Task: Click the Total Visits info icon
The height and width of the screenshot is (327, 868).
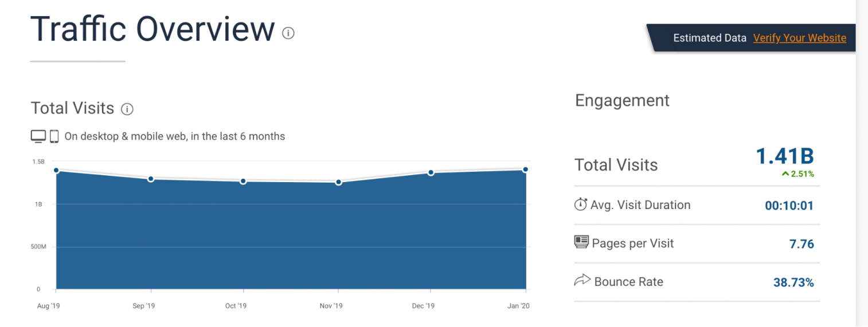Action: (128, 109)
